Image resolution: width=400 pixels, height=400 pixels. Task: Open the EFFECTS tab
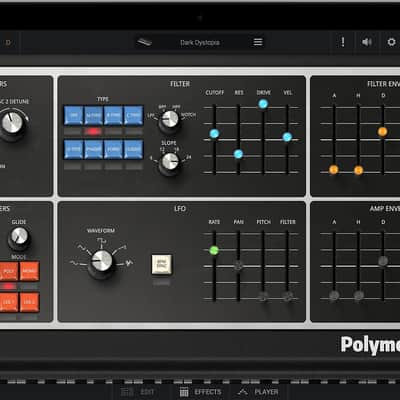coord(200,392)
